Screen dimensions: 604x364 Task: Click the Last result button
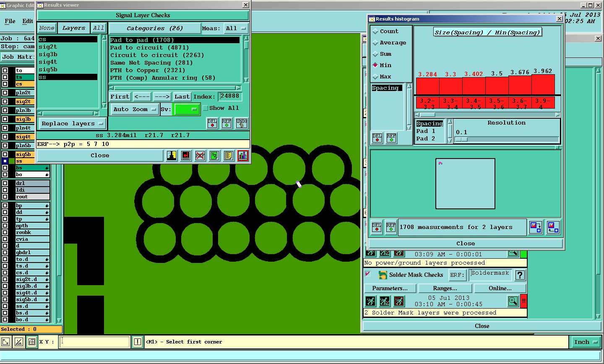point(182,96)
